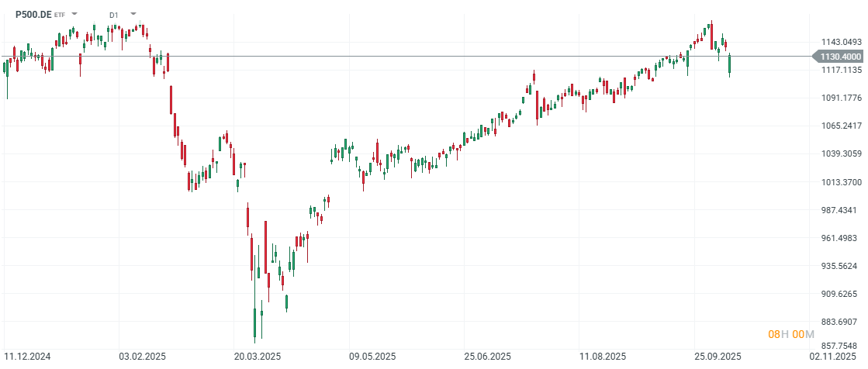Click the 09.05.2025 date on time axis

[x=372, y=357]
